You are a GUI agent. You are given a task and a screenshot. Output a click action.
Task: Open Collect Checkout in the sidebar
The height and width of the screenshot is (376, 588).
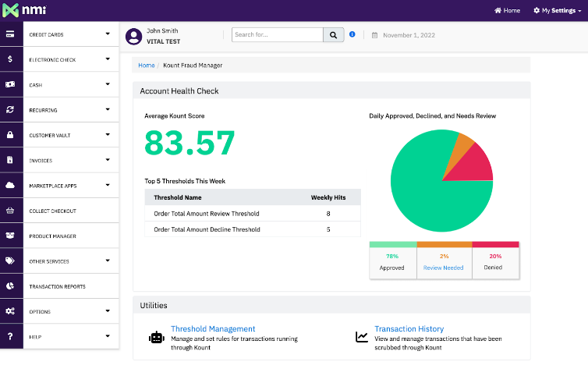(x=52, y=211)
